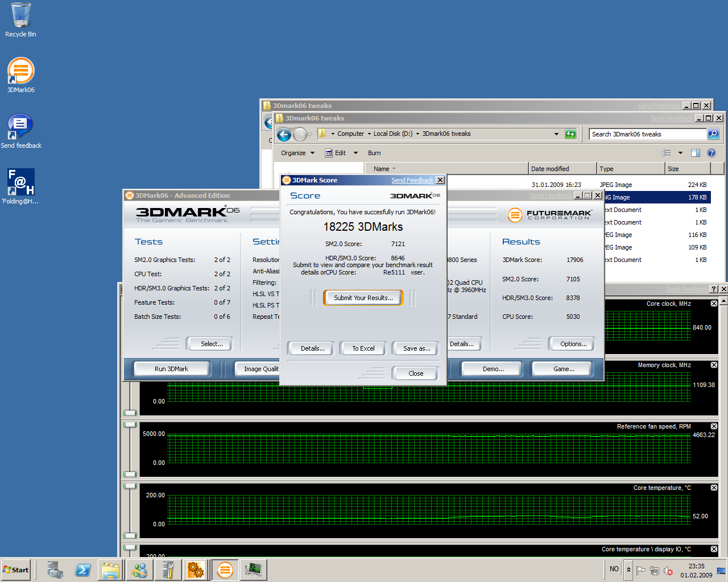Open the Organize menu
Screen dimensions: 728x582
click(x=297, y=153)
